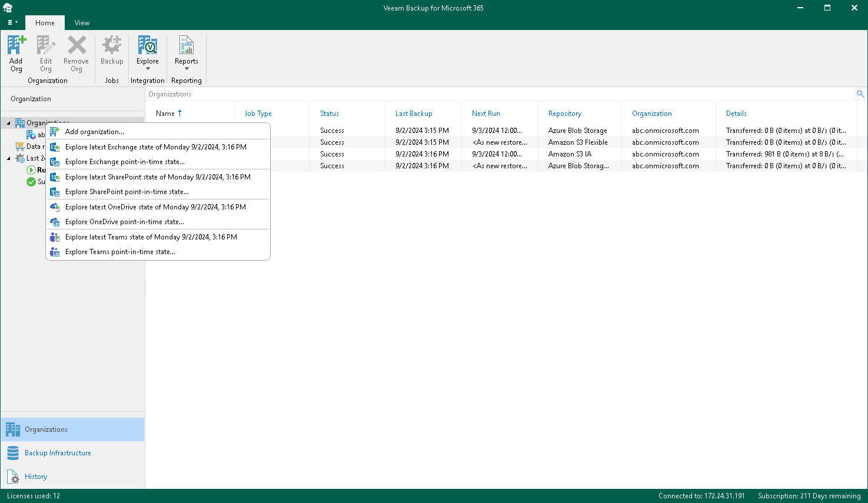Screen dimensions: 868x503
Task: Sort by the Job Type column header
Action: [x=258, y=114]
